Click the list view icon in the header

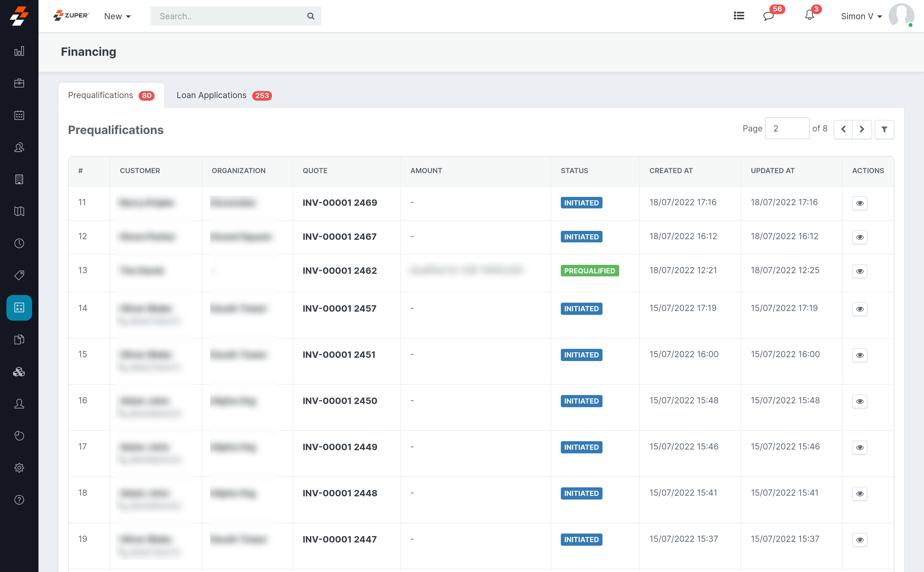[x=739, y=16]
